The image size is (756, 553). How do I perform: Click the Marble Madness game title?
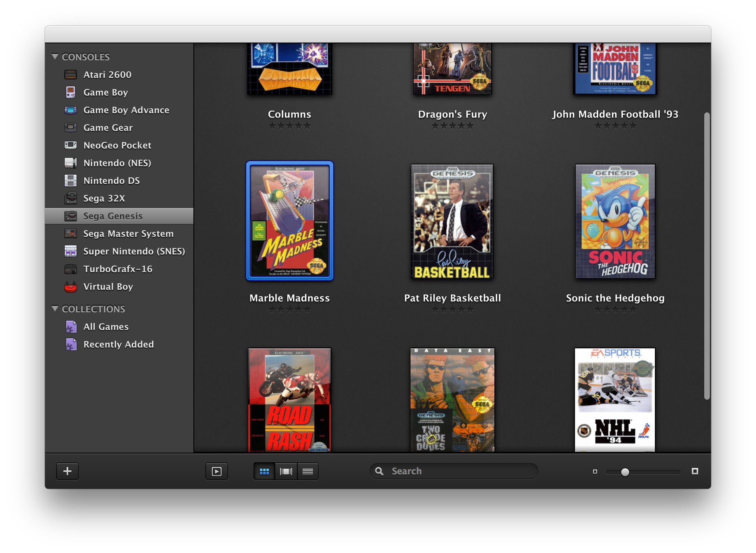coord(290,298)
